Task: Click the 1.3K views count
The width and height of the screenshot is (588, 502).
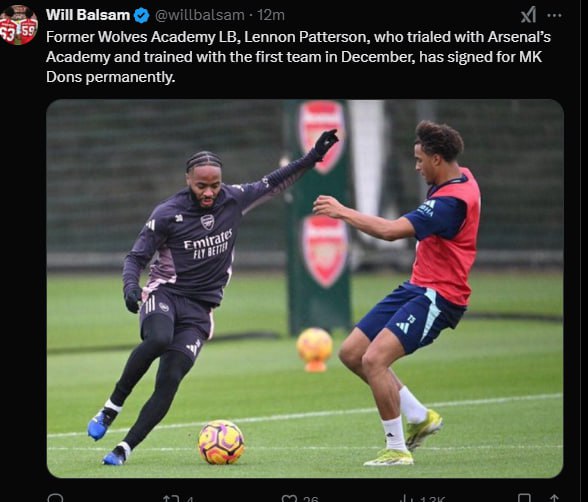Action: tap(432, 499)
